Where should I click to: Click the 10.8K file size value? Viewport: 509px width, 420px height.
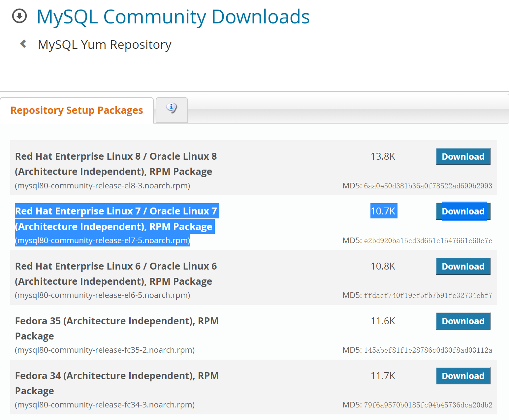pos(383,266)
